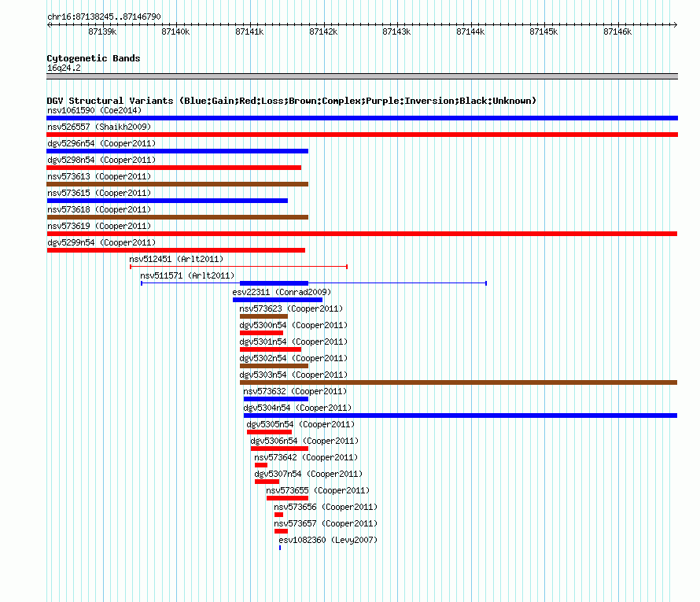Screen dimensions: 700x602
Task: Click the dgv5299n54 (Cooper2011) red bar
Action: 176,250
